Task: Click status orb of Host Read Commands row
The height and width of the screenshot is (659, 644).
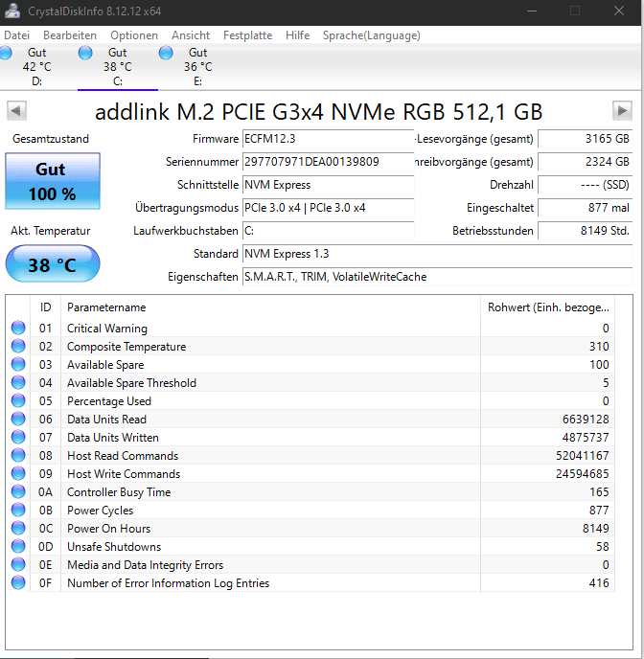Action: click(18, 455)
